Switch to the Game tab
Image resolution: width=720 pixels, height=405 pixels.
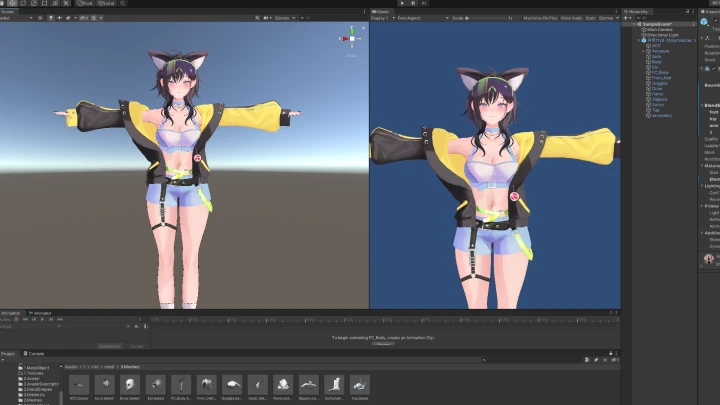[381, 11]
